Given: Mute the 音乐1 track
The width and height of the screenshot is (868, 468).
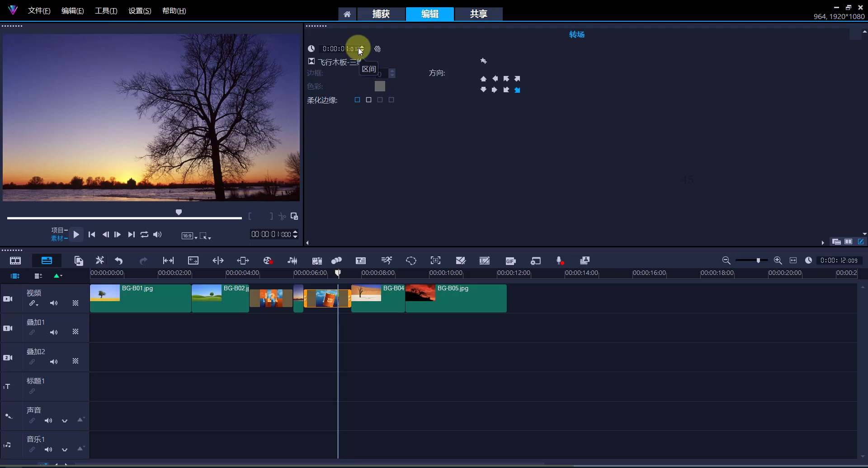Looking at the screenshot, I should (x=48, y=449).
